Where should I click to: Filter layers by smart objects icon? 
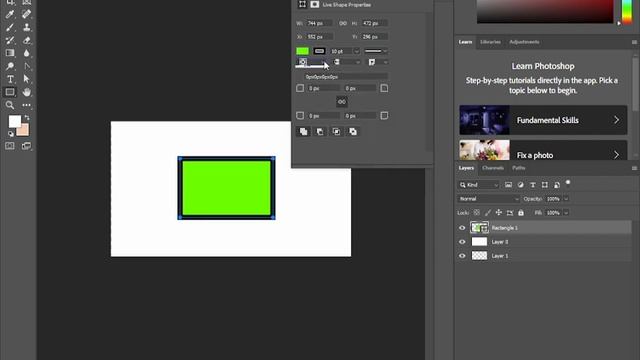point(557,185)
